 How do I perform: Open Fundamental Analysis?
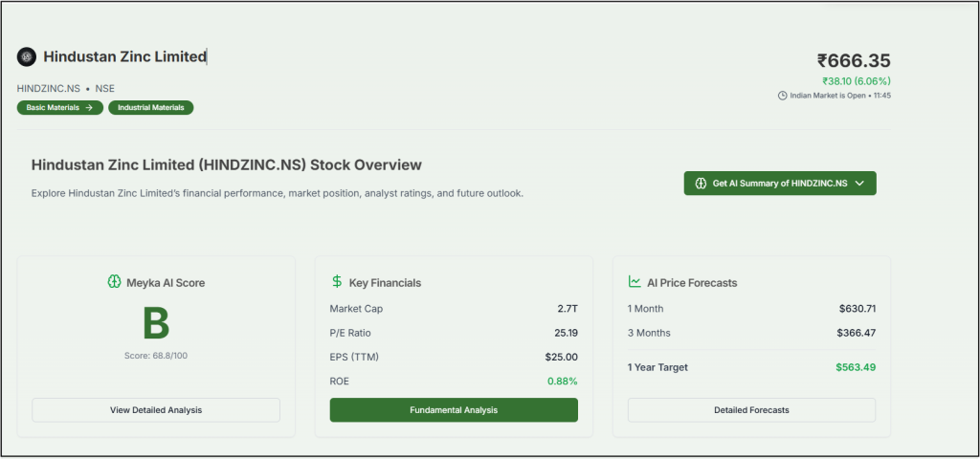pos(454,410)
